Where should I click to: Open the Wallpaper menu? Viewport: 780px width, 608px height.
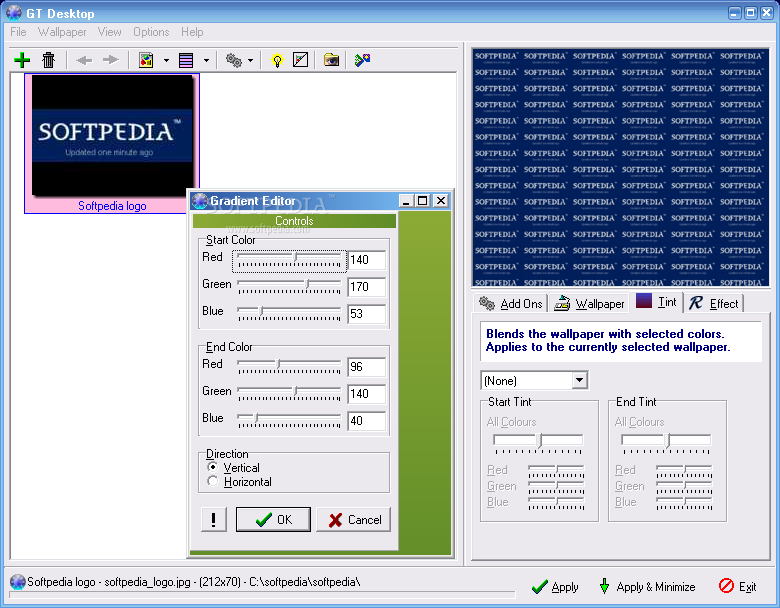tap(62, 32)
